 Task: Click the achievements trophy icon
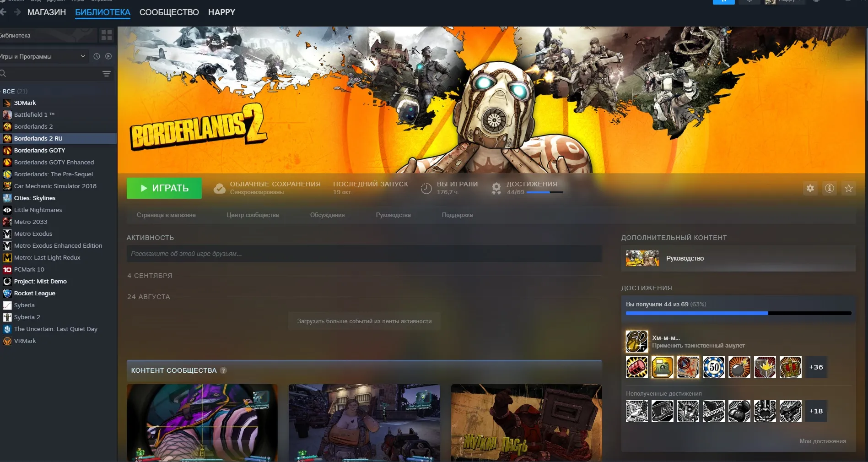[496, 188]
